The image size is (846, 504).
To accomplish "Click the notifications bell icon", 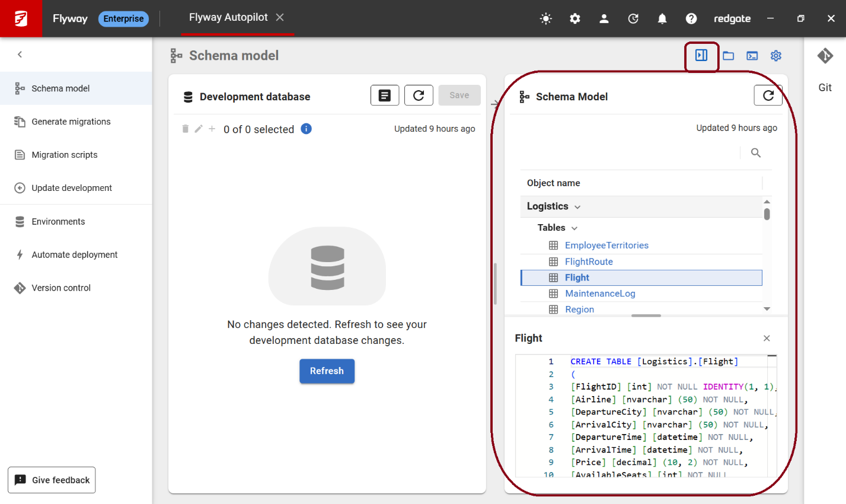I will point(662,18).
